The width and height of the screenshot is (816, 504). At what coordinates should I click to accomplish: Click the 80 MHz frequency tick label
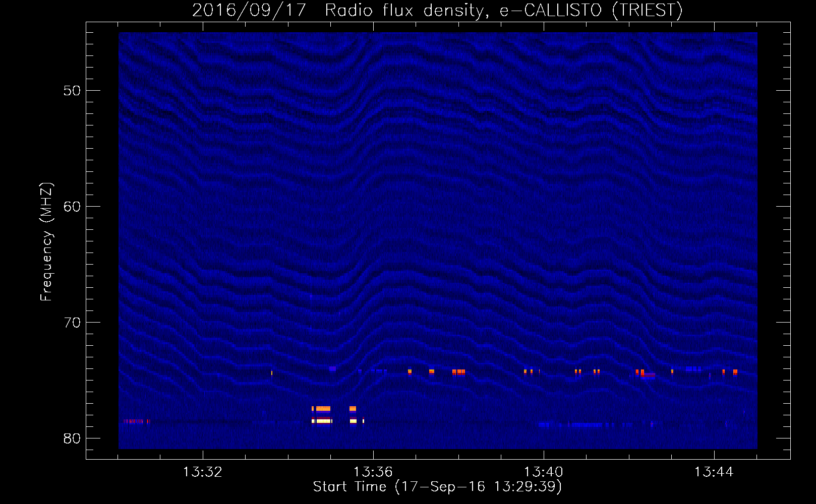72,438
